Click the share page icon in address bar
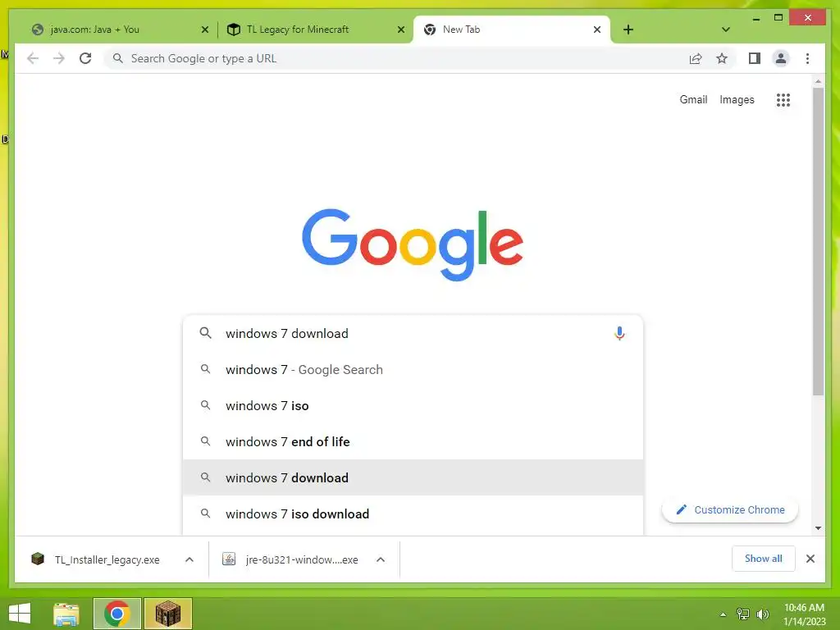840x630 pixels. pyautogui.click(x=696, y=58)
